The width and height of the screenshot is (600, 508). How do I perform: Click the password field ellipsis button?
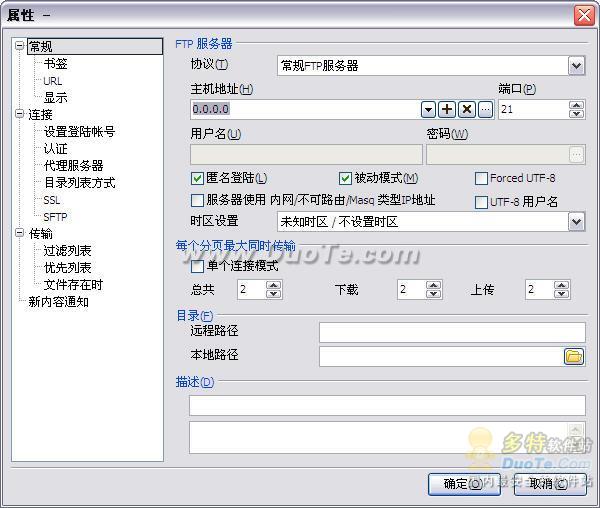577,155
